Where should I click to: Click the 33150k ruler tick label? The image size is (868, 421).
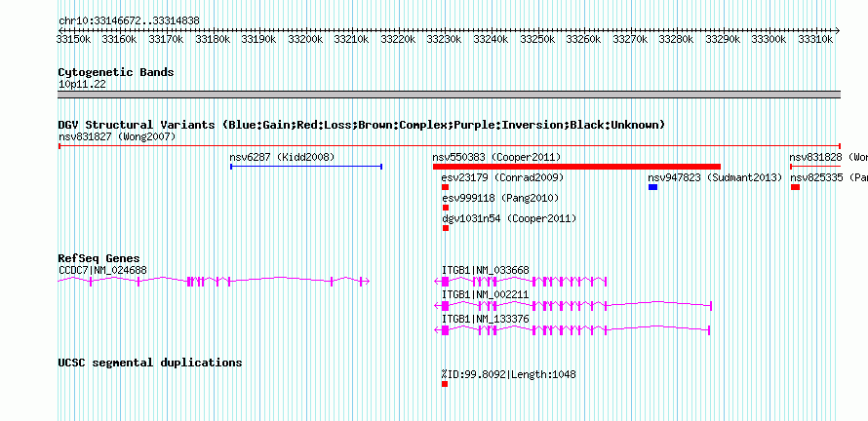click(x=73, y=39)
